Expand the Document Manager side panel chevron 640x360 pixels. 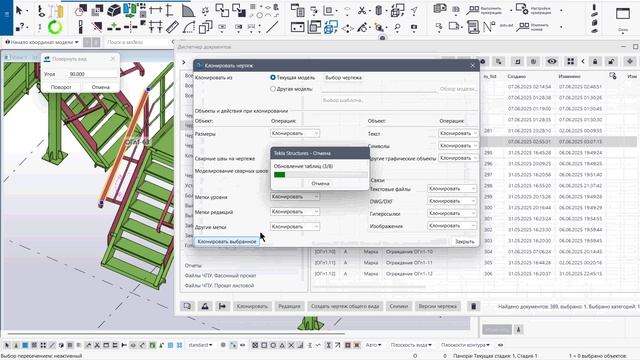pyautogui.click(x=184, y=62)
